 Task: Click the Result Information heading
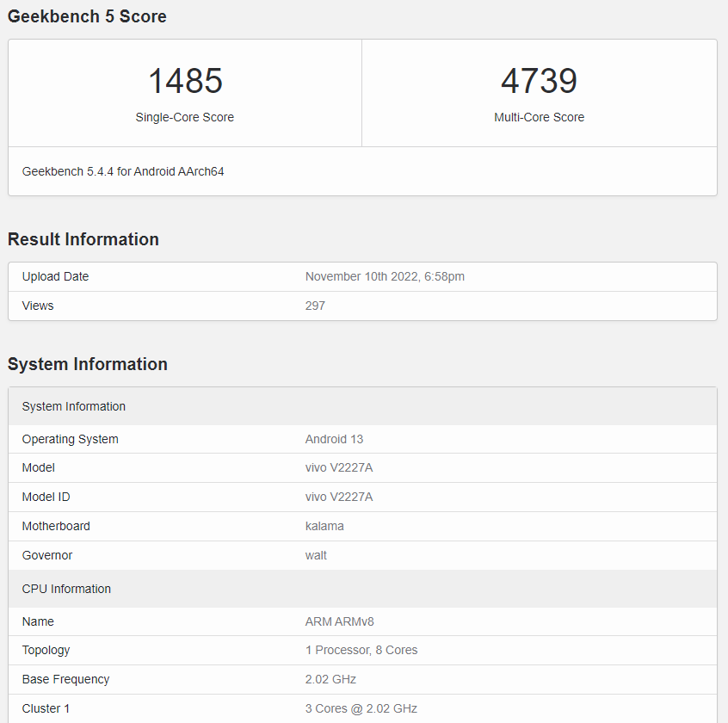tap(83, 239)
